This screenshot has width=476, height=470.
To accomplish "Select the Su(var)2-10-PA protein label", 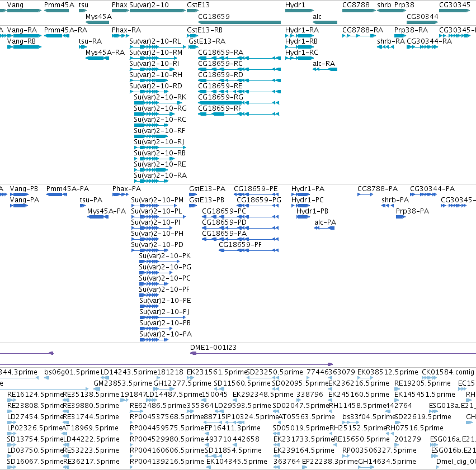I will pyautogui.click(x=166, y=334).
